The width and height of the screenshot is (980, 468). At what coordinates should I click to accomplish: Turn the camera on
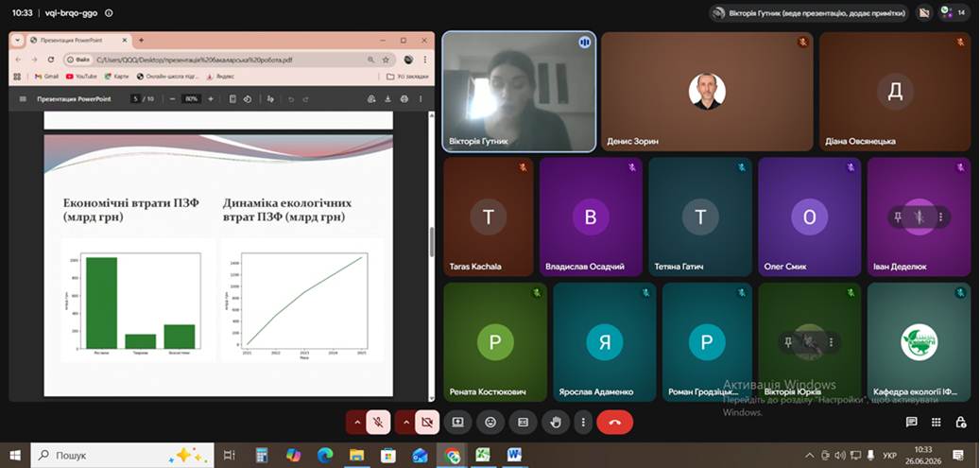(427, 423)
